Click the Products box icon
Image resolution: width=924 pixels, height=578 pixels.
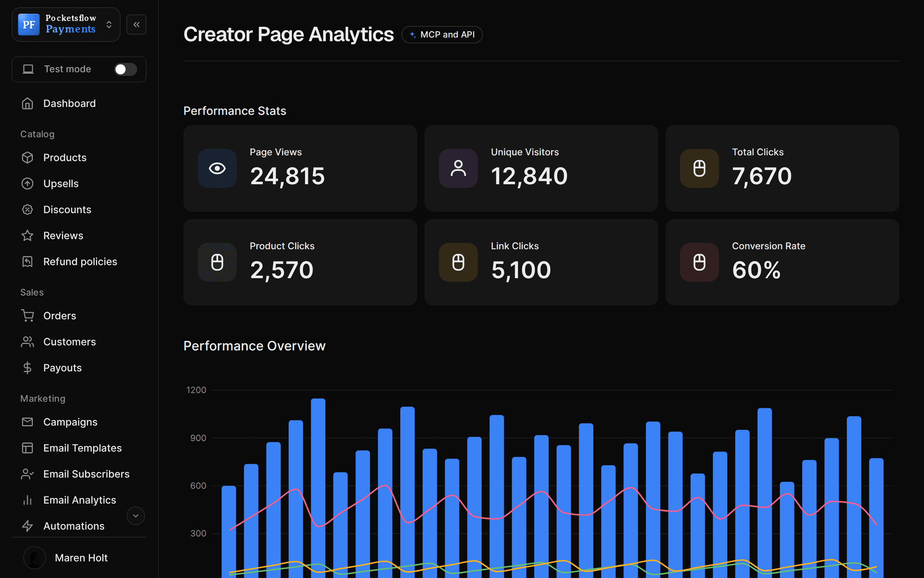click(x=28, y=158)
